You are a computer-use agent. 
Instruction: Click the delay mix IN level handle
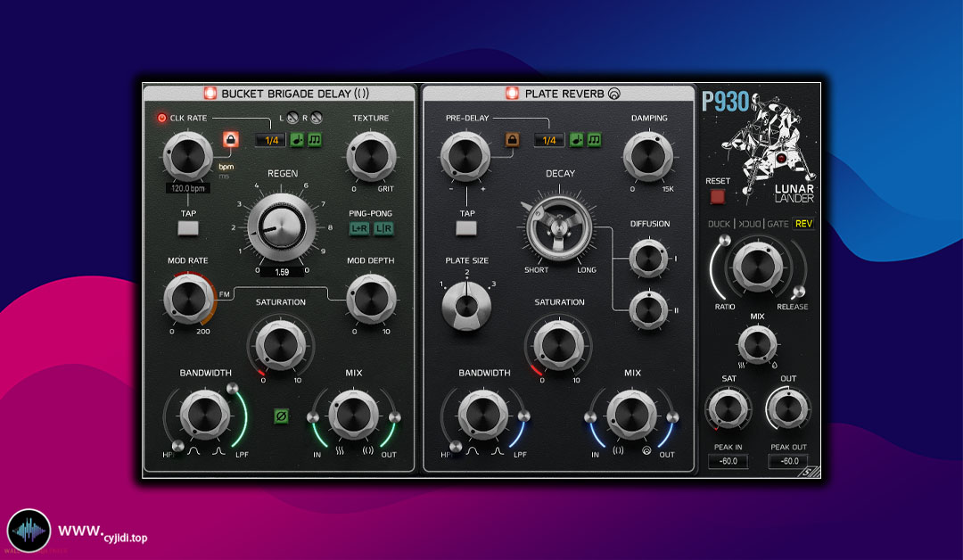tap(313, 417)
